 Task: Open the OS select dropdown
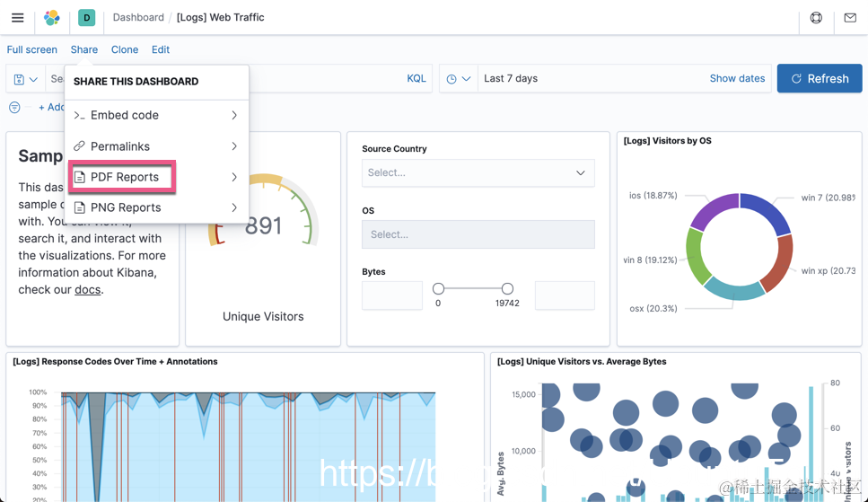click(x=478, y=234)
